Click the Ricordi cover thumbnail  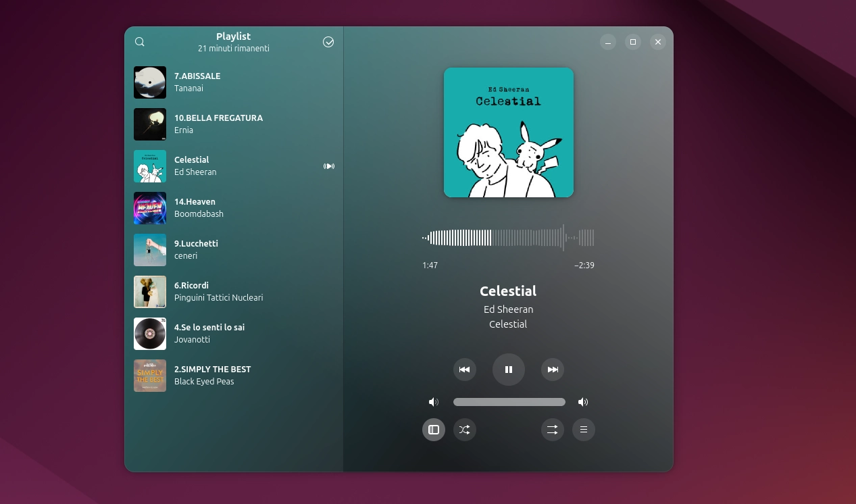click(x=150, y=292)
